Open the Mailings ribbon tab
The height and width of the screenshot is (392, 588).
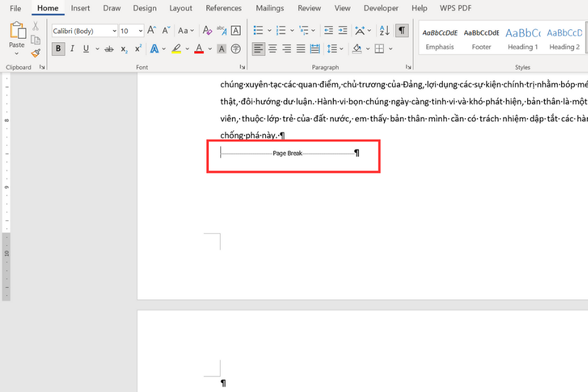[x=269, y=8]
